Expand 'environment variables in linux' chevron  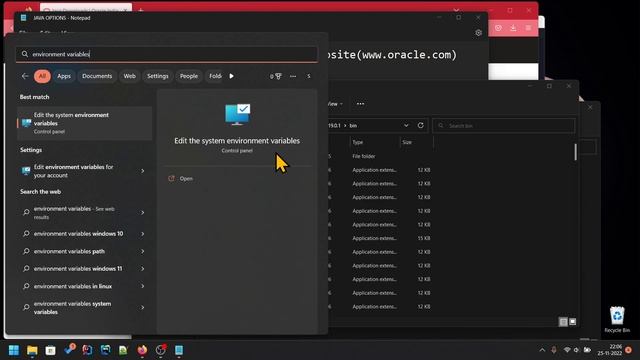click(143, 286)
